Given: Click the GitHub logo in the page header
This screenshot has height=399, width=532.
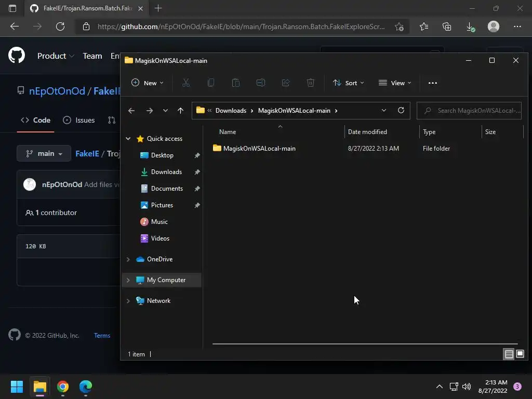Looking at the screenshot, I should pos(17,55).
